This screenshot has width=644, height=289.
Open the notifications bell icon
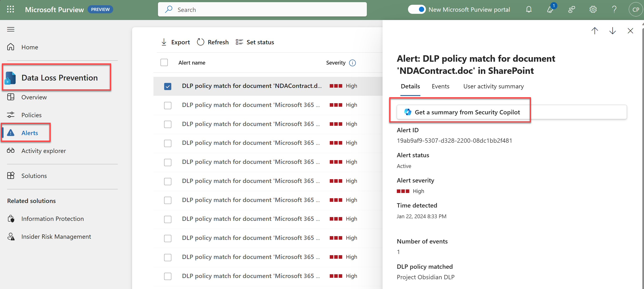tap(529, 10)
